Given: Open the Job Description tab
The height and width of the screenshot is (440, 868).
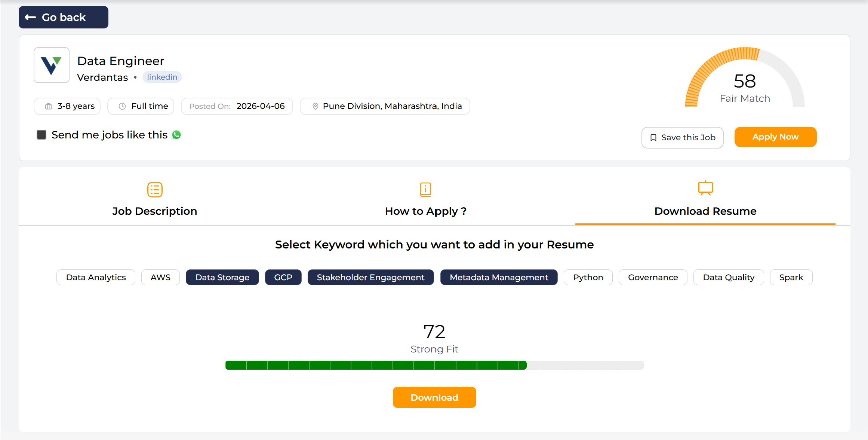Looking at the screenshot, I should tap(154, 211).
